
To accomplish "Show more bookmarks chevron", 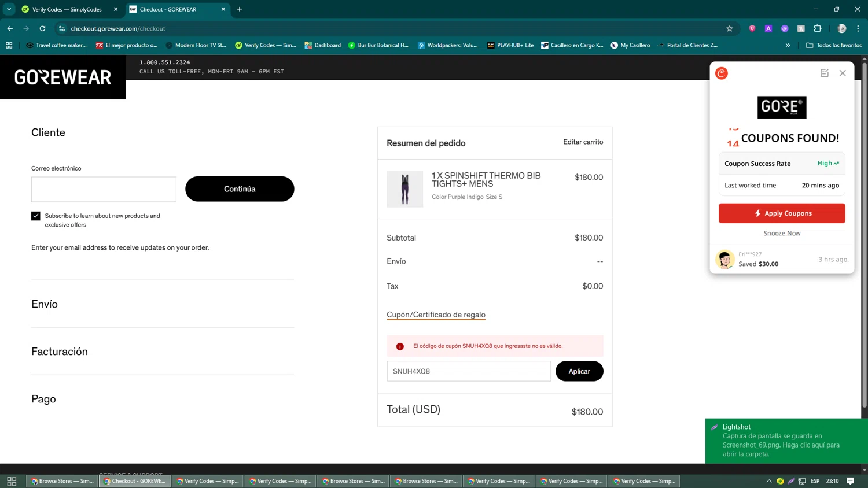I will tap(788, 45).
